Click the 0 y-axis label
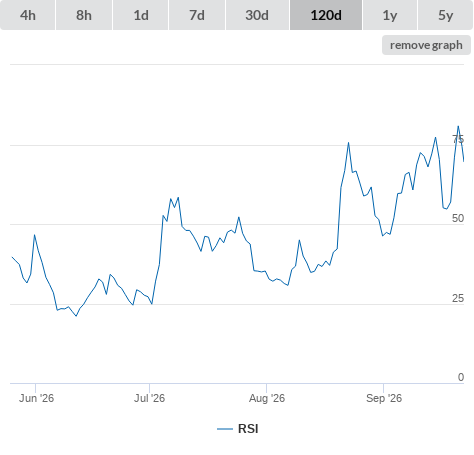The height and width of the screenshot is (455, 474). [461, 377]
